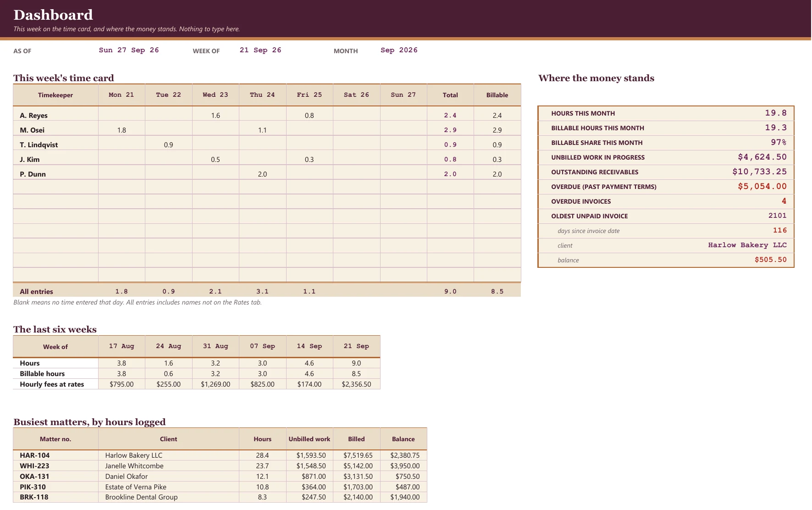Viewport: 812px width, 510px height.
Task: Select the Overdue Invoices count 4
Action: (784, 201)
